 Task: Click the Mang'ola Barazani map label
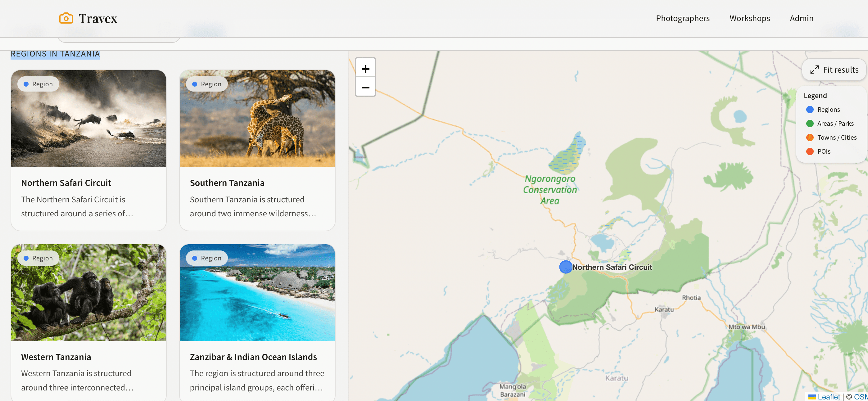coord(513,390)
